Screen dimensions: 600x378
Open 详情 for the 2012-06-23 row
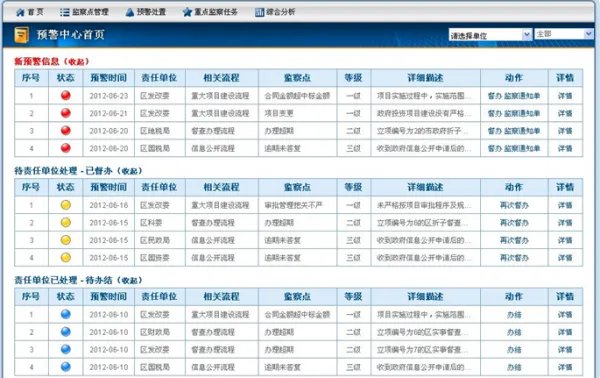(565, 96)
